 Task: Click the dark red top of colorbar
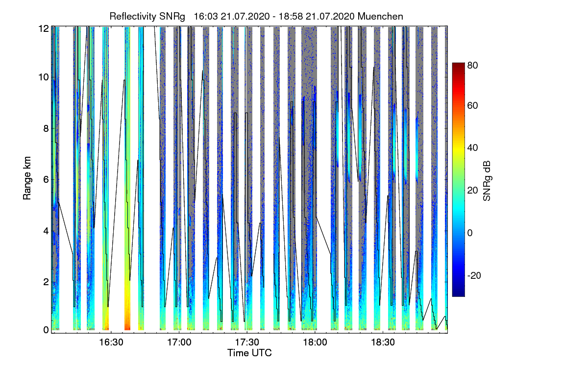pos(458,66)
